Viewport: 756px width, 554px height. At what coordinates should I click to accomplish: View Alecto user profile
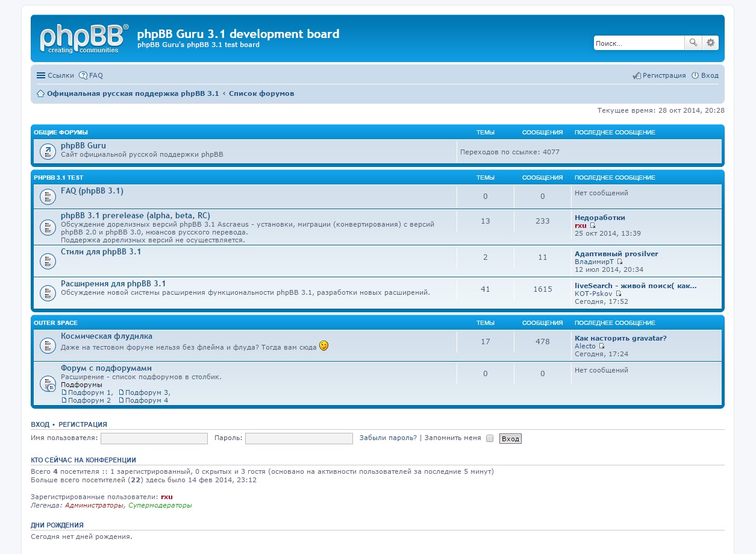click(586, 346)
